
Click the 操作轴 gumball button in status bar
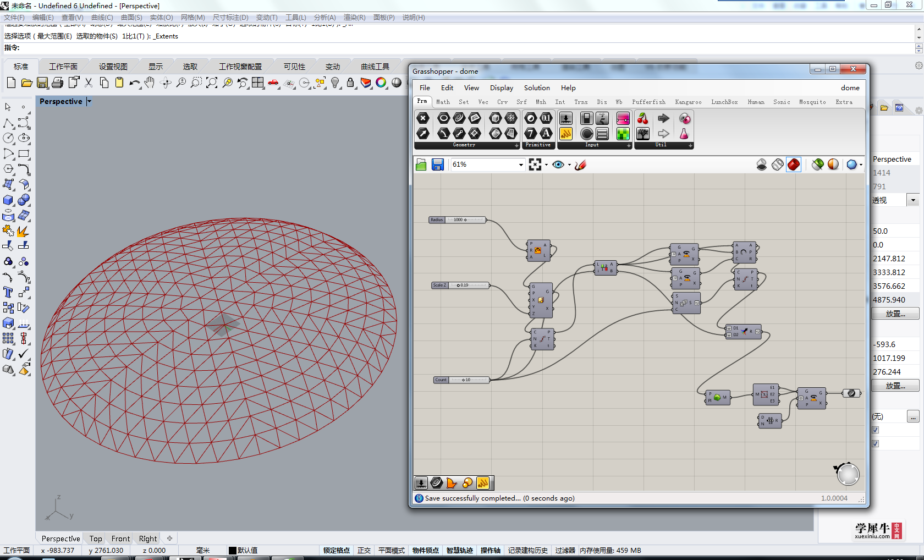(491, 550)
